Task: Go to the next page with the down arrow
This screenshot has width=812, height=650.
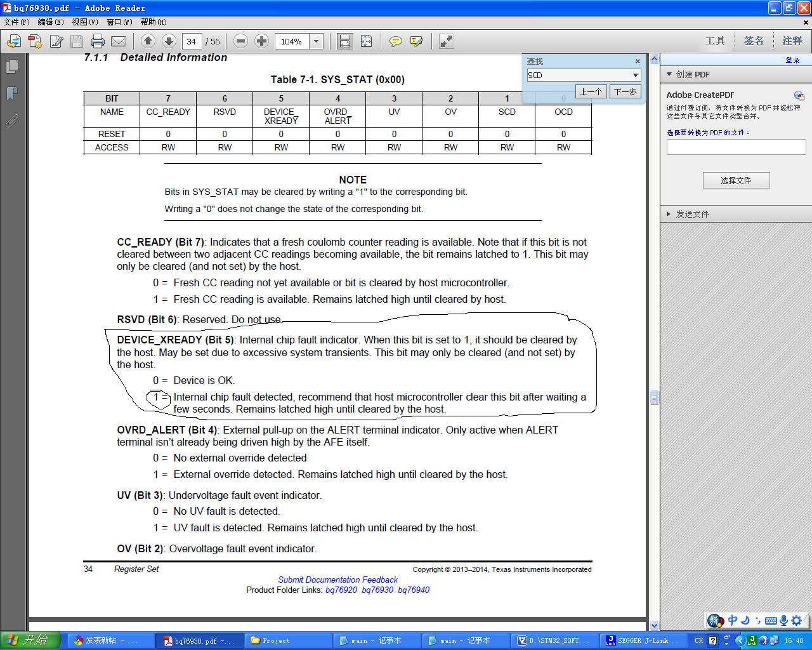Action: (169, 41)
